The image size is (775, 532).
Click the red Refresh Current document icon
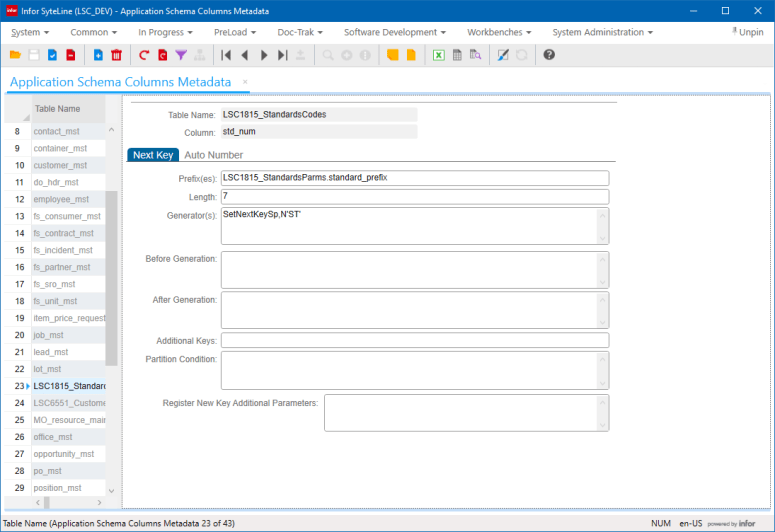[x=163, y=55]
